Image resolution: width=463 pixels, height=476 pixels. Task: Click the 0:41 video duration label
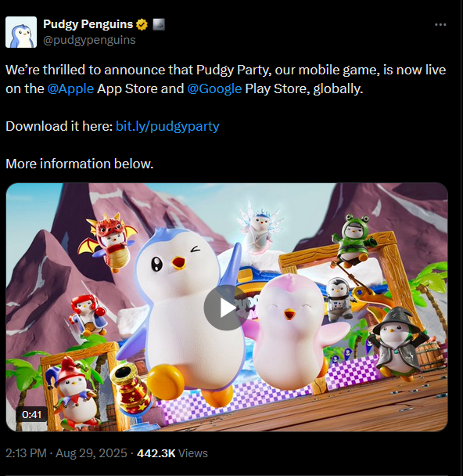31,414
